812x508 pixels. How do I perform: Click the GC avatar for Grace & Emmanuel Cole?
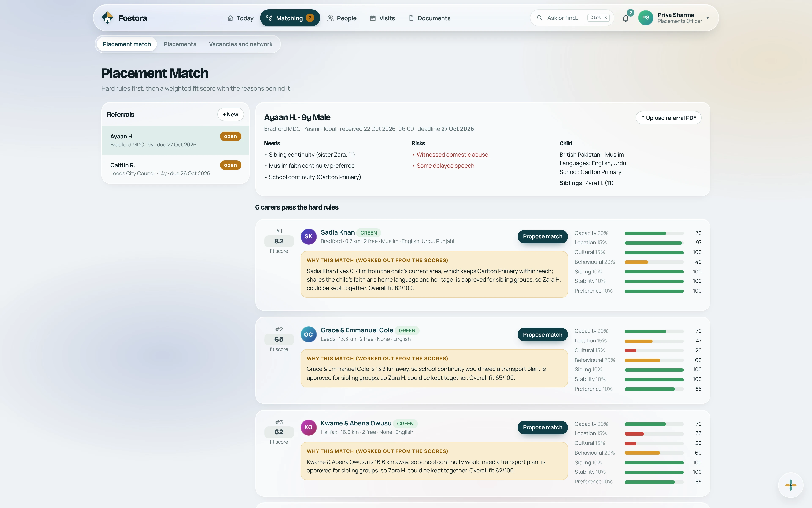tap(308, 334)
